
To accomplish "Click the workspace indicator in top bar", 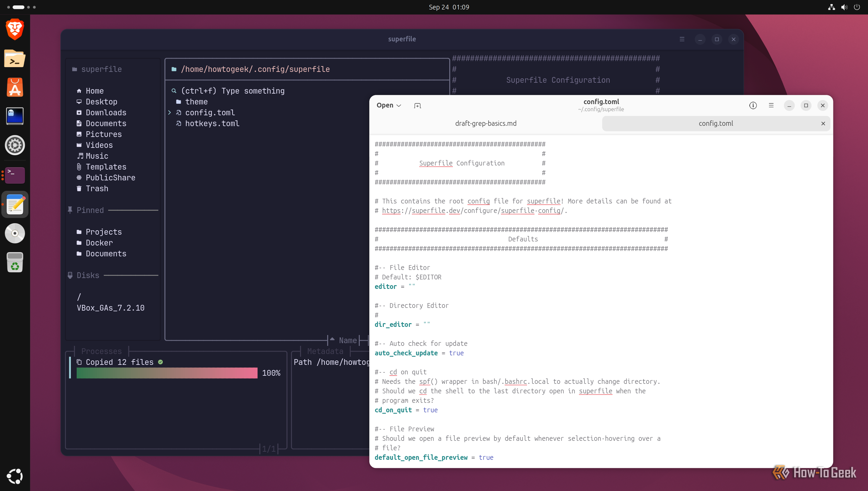I will [x=21, y=7].
